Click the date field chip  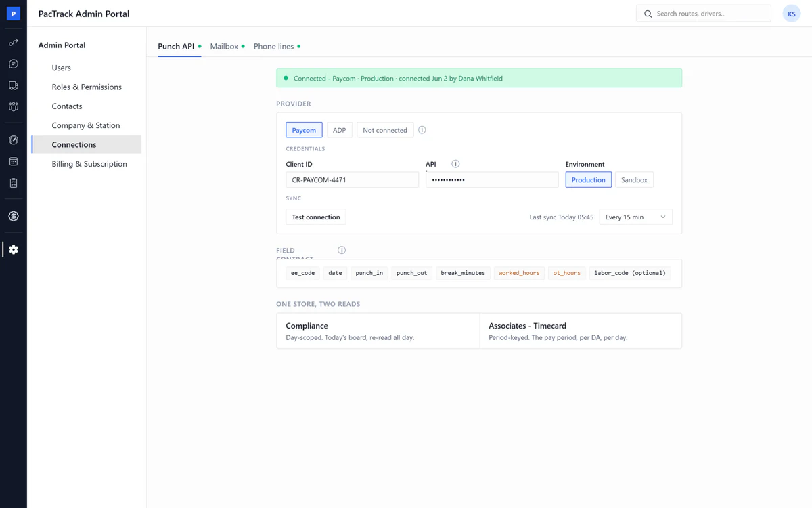click(336, 273)
